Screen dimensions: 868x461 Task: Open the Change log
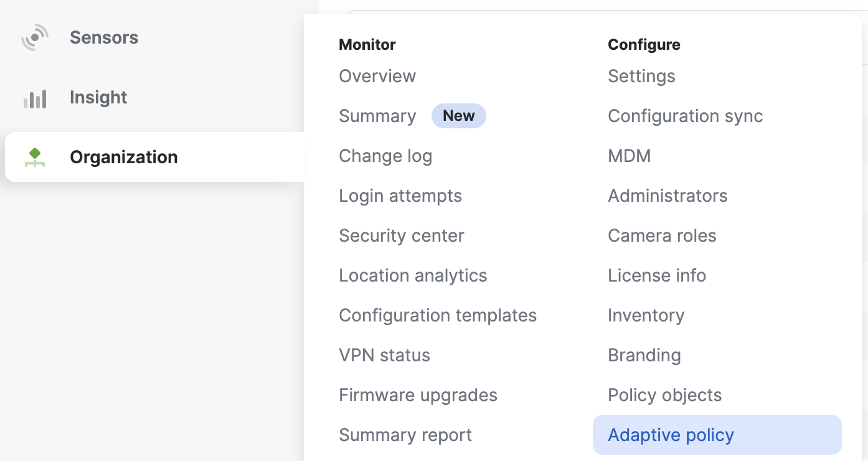click(385, 155)
